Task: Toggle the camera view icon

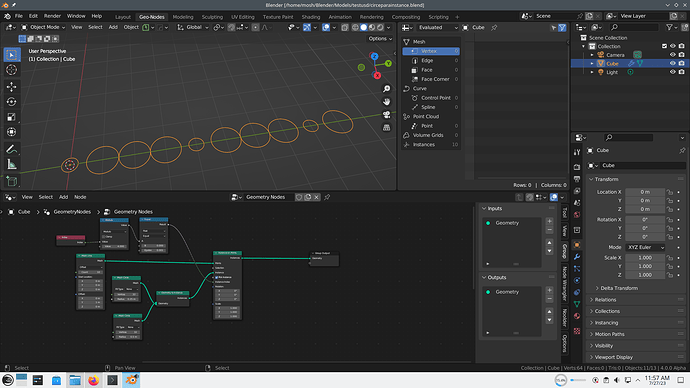Action: [x=386, y=115]
